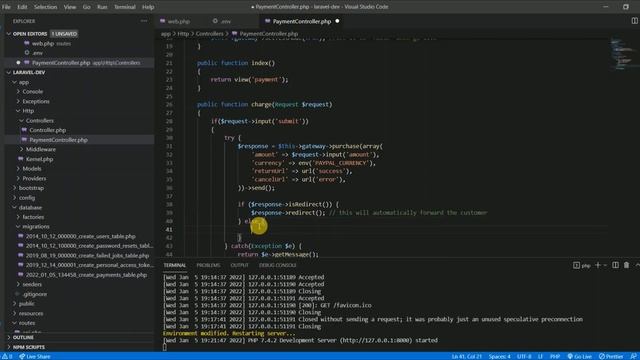Viewport: 640px width, 360px height.
Task: Click the split editor icon
Action: pyautogui.click(x=634, y=21)
